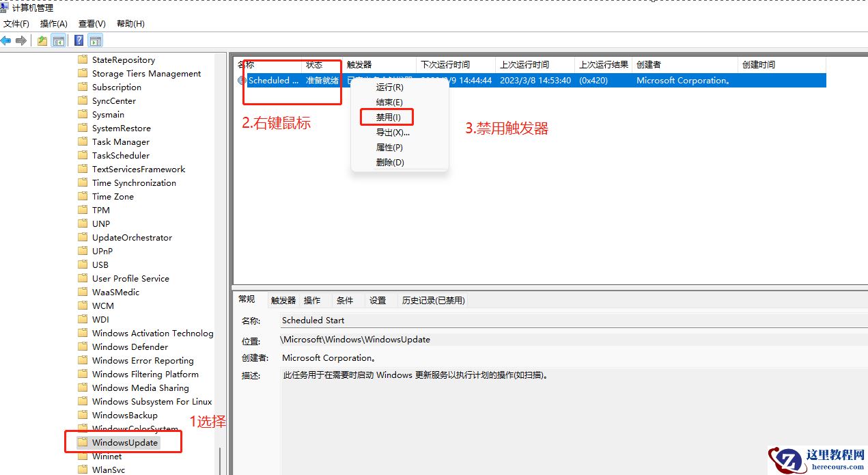Open help via the question mark icon

pyautogui.click(x=79, y=40)
